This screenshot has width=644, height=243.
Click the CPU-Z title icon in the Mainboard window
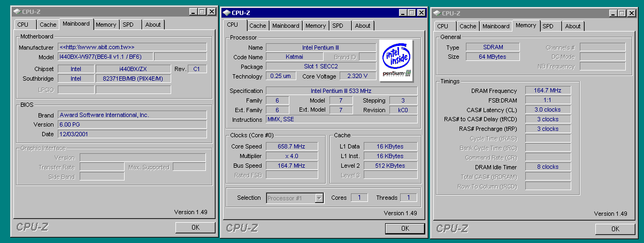click(x=17, y=12)
